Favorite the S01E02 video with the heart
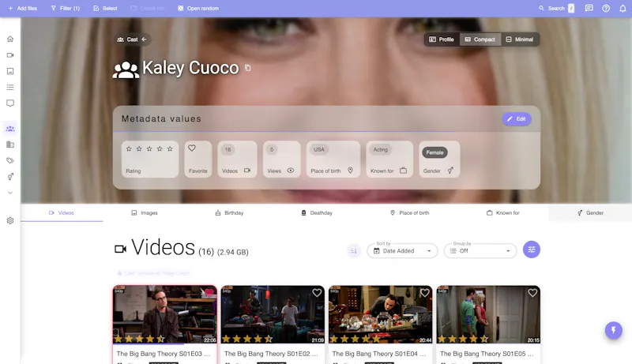This screenshot has width=632, height=364. [x=317, y=293]
